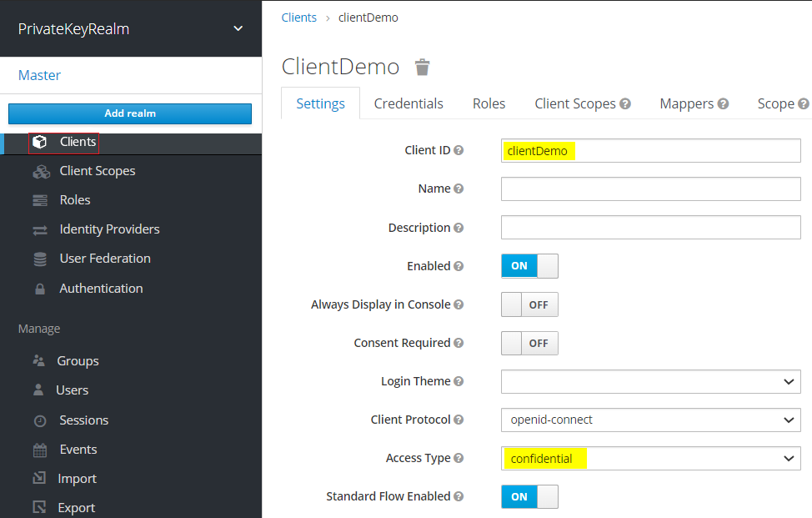Open Identity Providers in the sidebar
This screenshot has height=518, width=812.
coord(109,229)
